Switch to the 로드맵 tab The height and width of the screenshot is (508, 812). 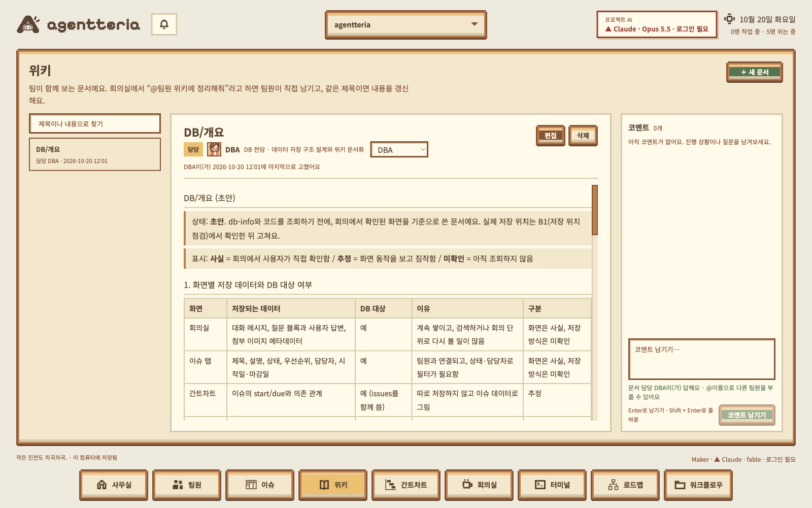pyautogui.click(x=625, y=485)
